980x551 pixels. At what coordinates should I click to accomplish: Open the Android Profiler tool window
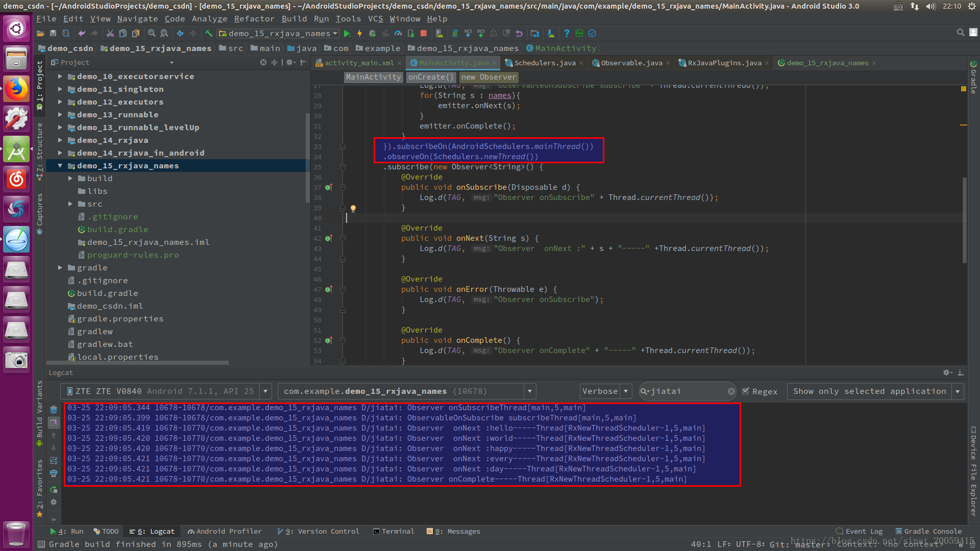[225, 532]
